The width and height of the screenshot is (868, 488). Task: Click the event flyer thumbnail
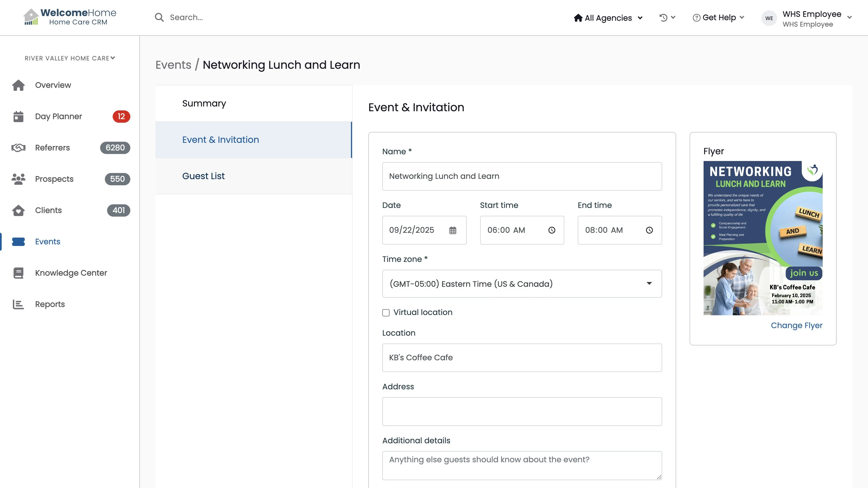click(763, 238)
